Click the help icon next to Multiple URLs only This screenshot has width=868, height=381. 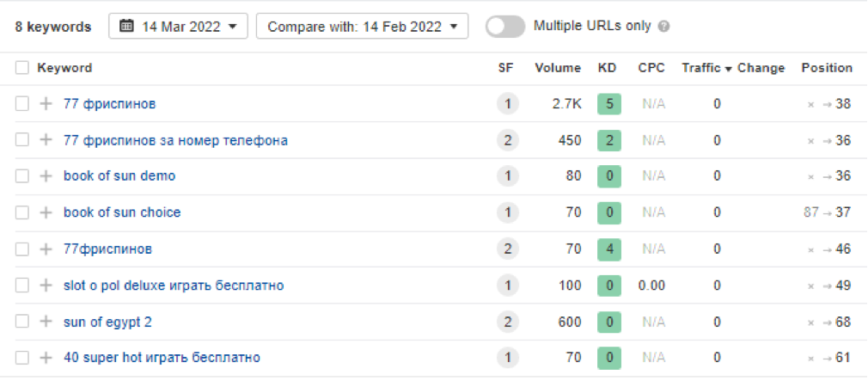(663, 27)
